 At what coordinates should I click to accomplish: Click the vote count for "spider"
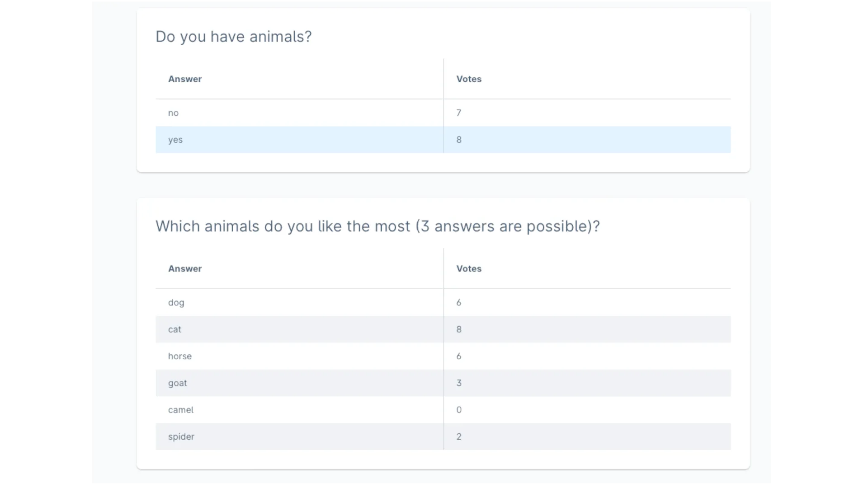[x=459, y=436]
